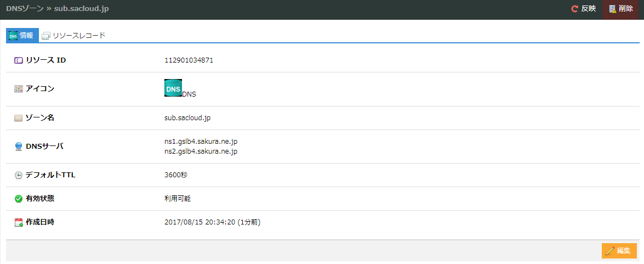
Task: Open the 編集 edit button
Action: [x=619, y=250]
